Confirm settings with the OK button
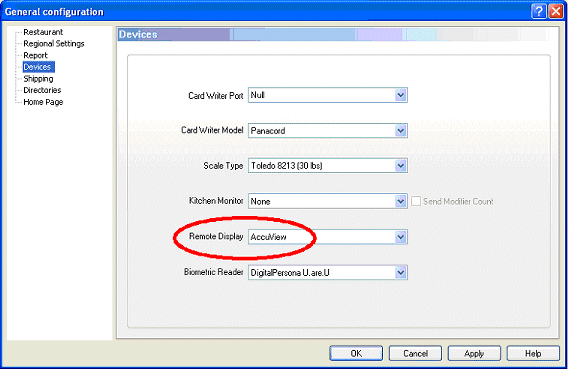Viewport: 568px width, 369px height. pyautogui.click(x=356, y=353)
